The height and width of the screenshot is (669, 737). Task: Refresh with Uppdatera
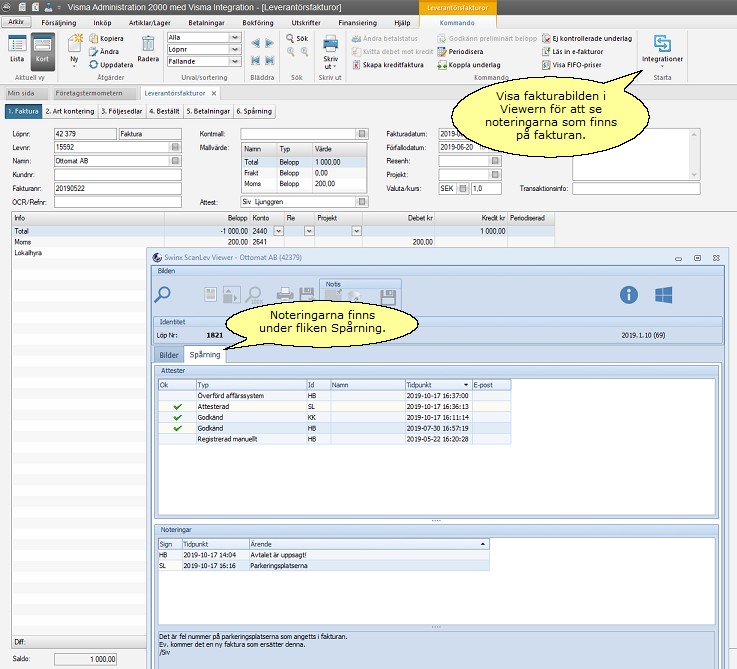111,64
